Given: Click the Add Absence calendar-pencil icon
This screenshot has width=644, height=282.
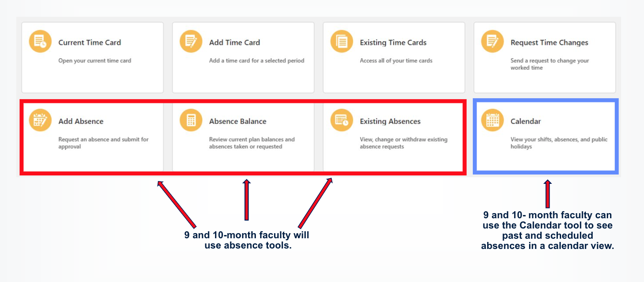Looking at the screenshot, I should [x=40, y=121].
